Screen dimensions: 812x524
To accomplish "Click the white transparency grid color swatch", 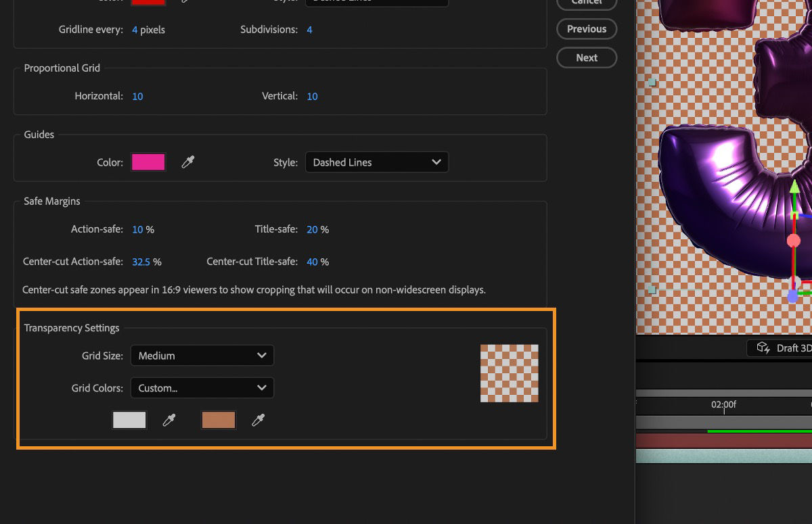I will [x=129, y=420].
